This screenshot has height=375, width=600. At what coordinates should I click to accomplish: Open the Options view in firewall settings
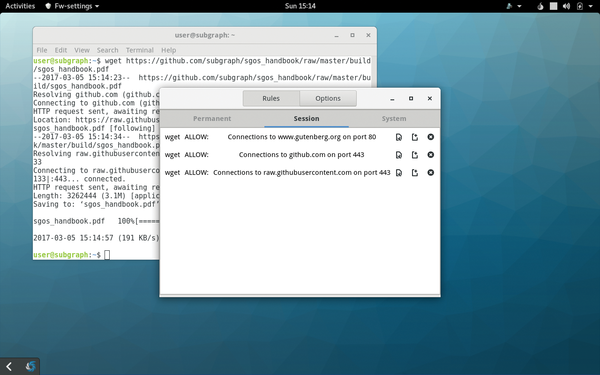click(328, 98)
